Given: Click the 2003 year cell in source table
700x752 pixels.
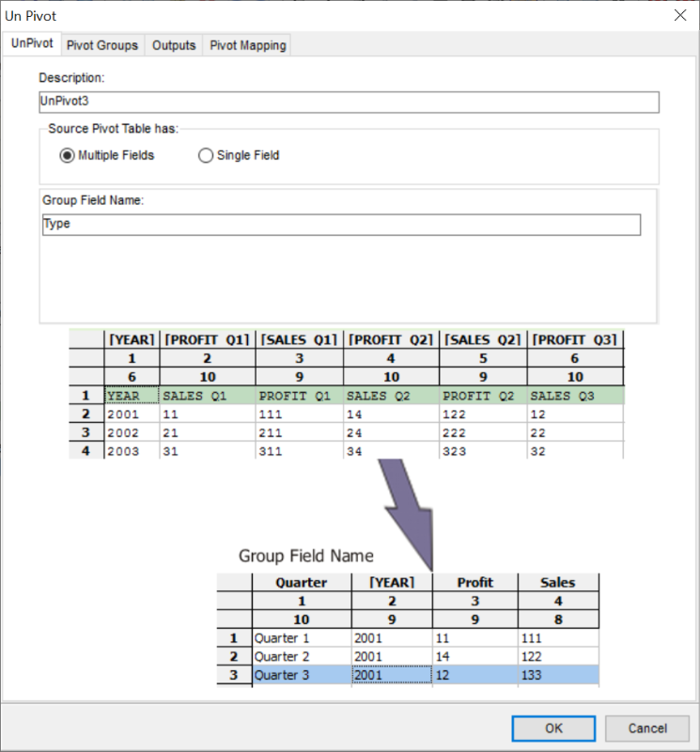Looking at the screenshot, I should 132,451.
